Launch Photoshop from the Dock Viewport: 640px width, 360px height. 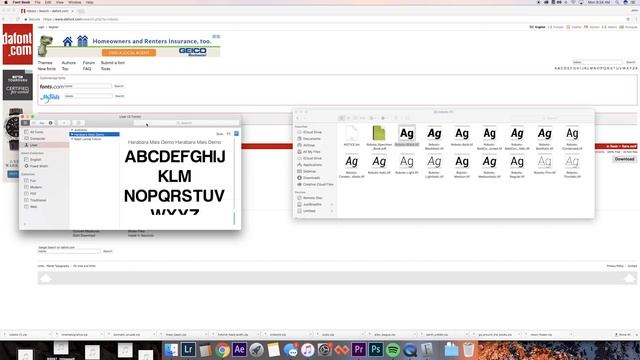tap(376, 350)
